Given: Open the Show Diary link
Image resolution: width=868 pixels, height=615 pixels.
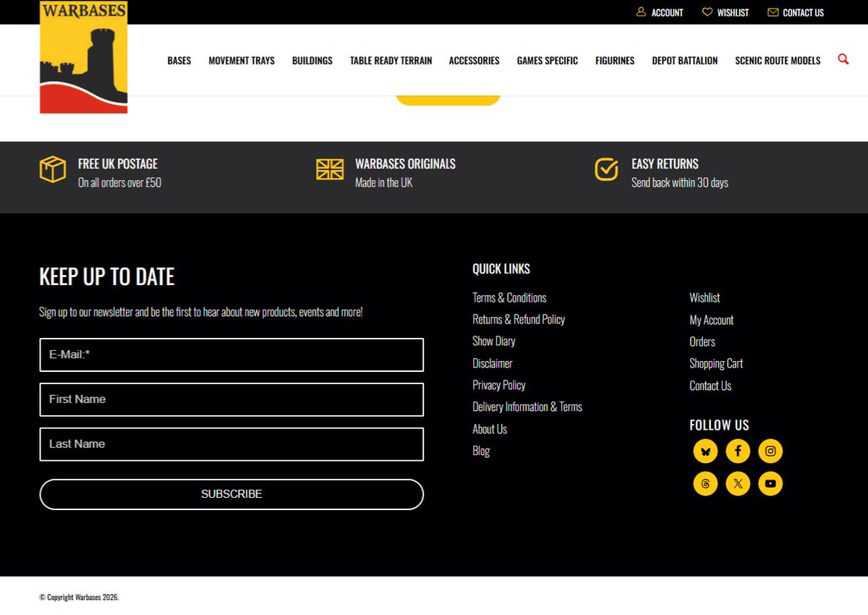Looking at the screenshot, I should tap(494, 341).
